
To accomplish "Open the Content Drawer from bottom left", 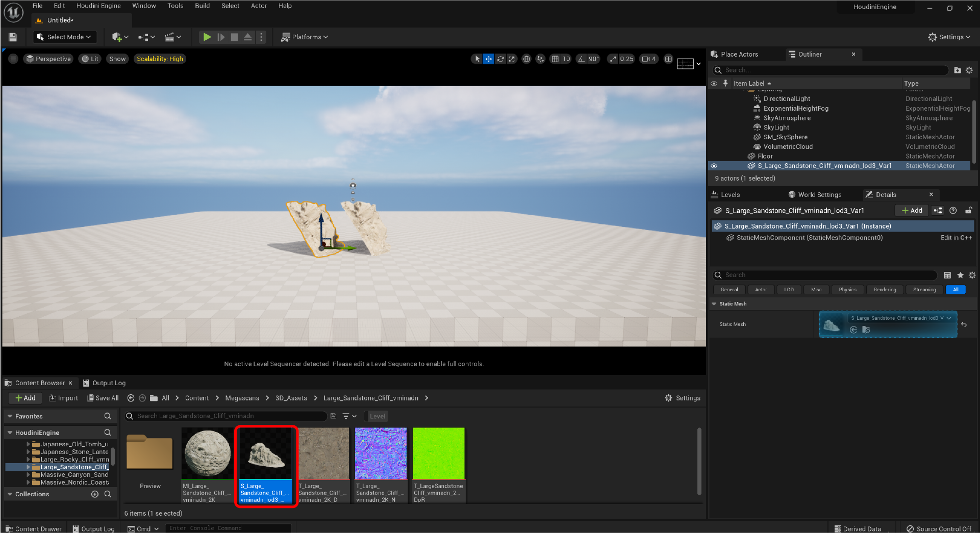I will [x=33, y=528].
